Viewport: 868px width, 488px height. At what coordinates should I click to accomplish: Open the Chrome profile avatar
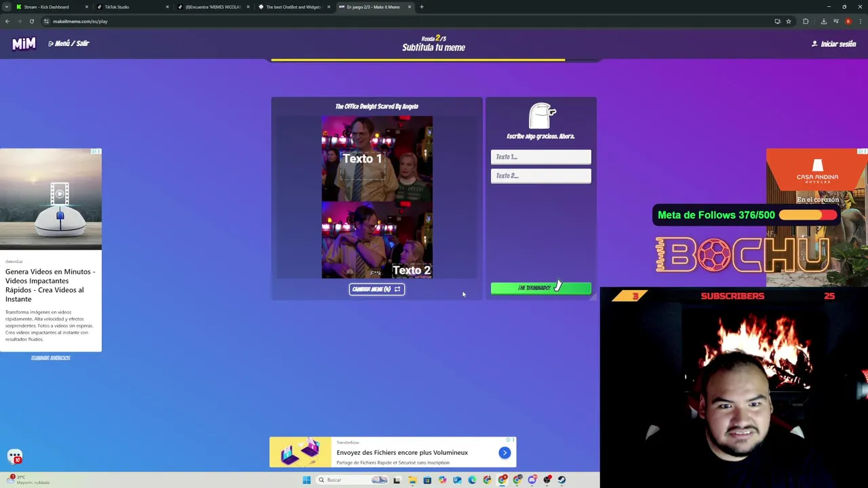(x=848, y=21)
